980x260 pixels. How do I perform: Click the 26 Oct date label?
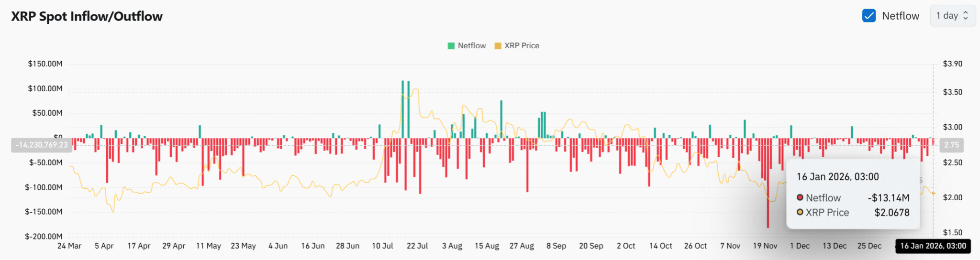click(x=695, y=246)
